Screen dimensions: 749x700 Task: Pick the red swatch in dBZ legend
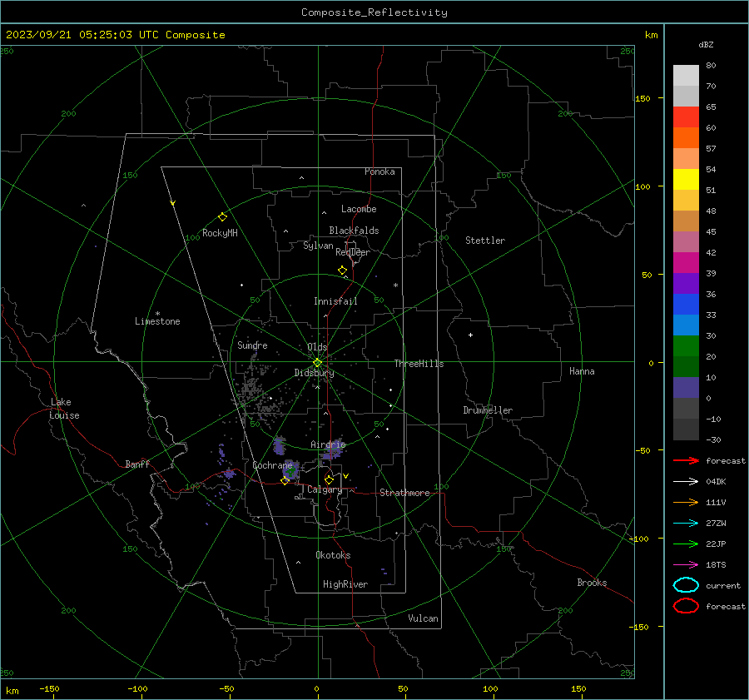coord(686,117)
